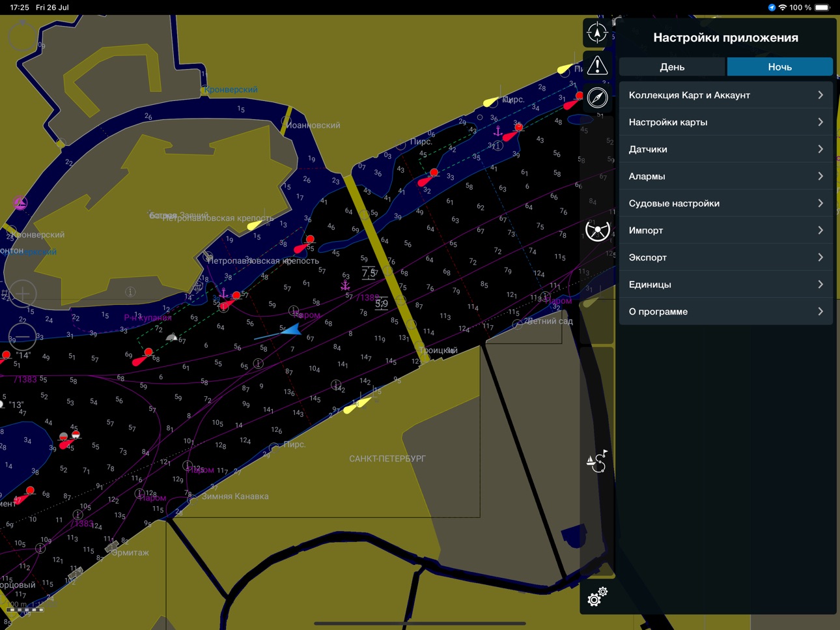Tap the info circle on Петропавловская island

point(130,292)
